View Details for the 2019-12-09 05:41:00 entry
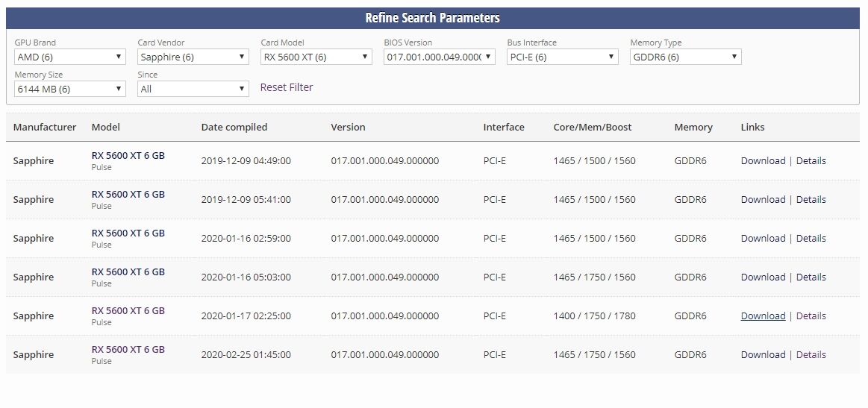The image size is (868, 408). (811, 199)
